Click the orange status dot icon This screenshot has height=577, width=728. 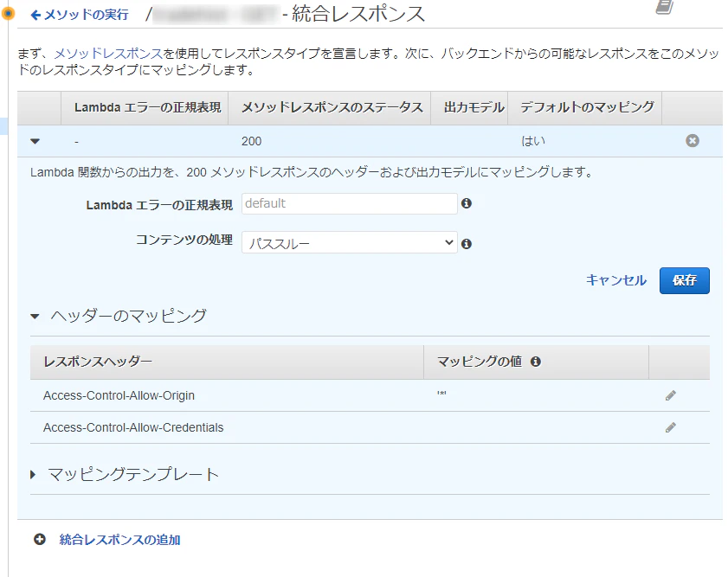[x=8, y=14]
